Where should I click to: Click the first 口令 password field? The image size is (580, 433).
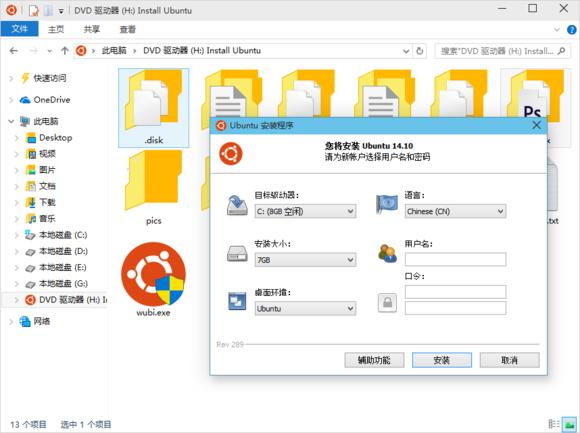(455, 292)
